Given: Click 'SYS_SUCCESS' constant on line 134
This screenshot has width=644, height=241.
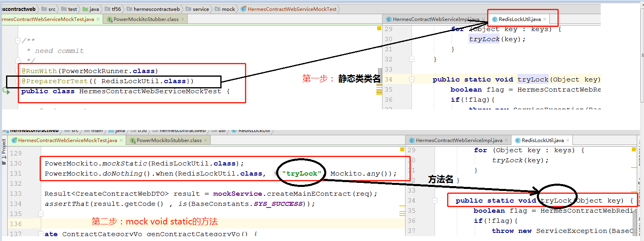Looking at the screenshot, I should click(278, 204).
